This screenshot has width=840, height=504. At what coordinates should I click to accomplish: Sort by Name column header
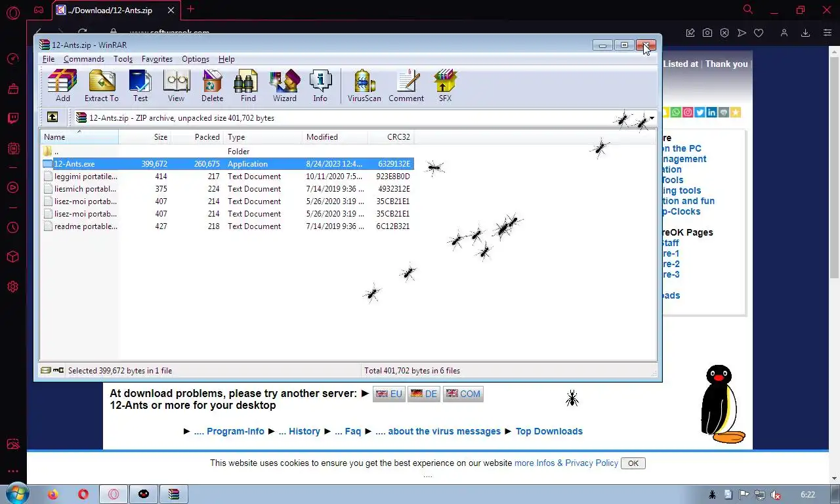[79, 137]
